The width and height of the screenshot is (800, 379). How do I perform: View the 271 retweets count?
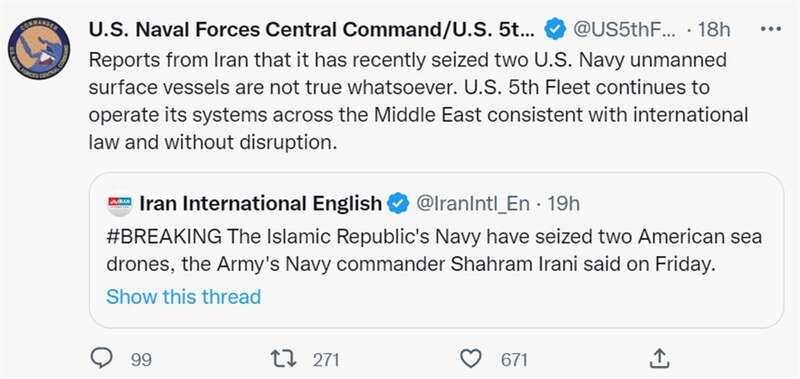(326, 360)
